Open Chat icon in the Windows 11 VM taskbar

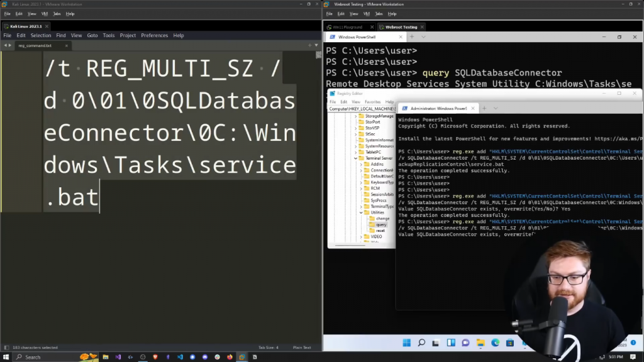click(465, 343)
